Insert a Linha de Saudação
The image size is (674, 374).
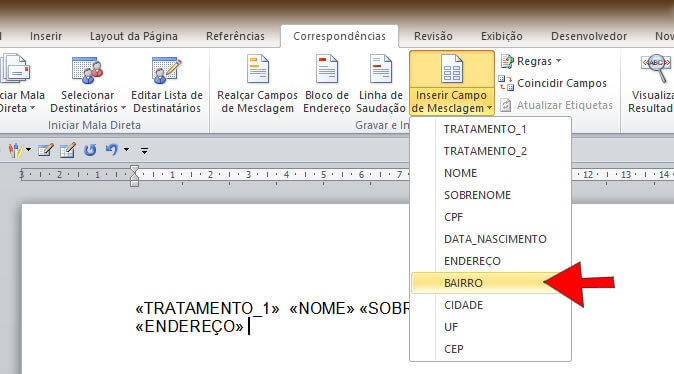[x=380, y=85]
